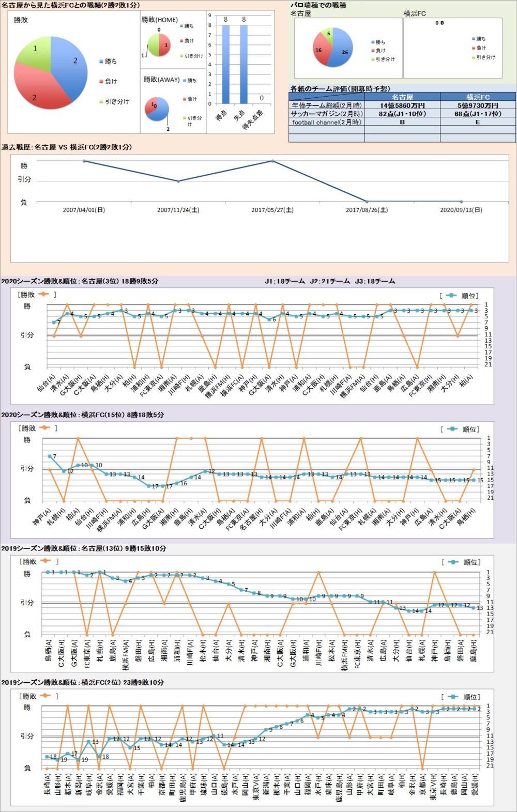
Task: Click the 2020/09/13(日) date label on the history axis
Action: coord(461,210)
